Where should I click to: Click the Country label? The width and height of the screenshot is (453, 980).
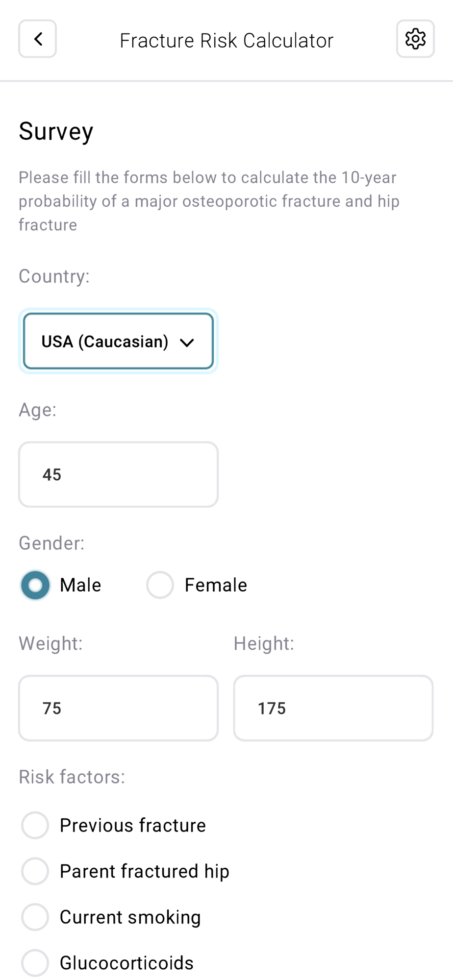tap(54, 276)
